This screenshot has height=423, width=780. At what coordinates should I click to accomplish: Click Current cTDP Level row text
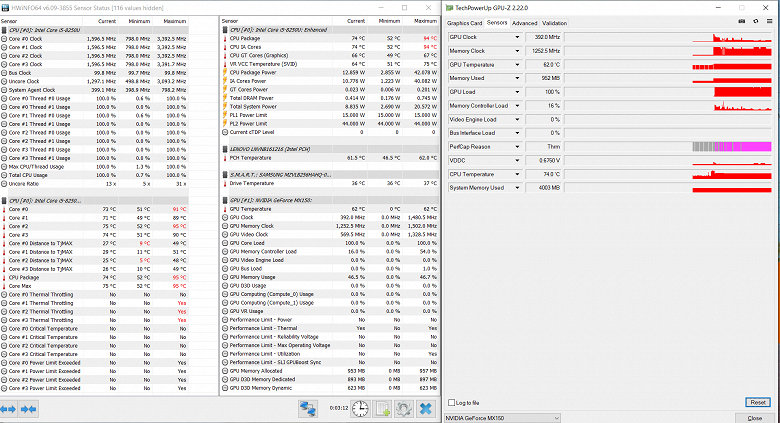(252, 132)
